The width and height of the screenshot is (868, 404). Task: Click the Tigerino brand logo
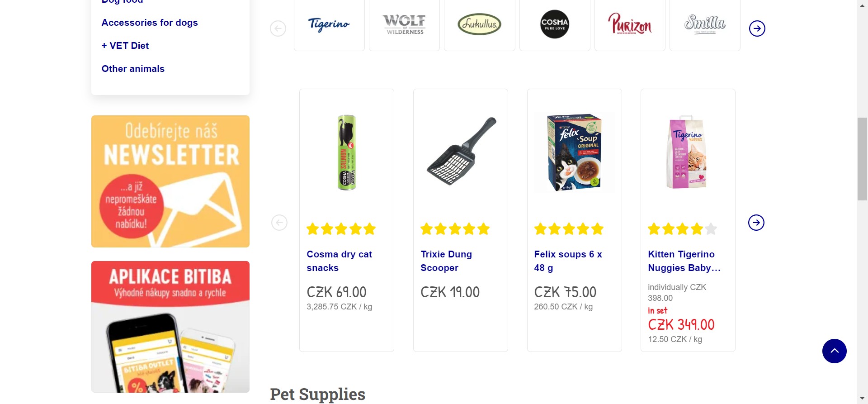pos(329,24)
